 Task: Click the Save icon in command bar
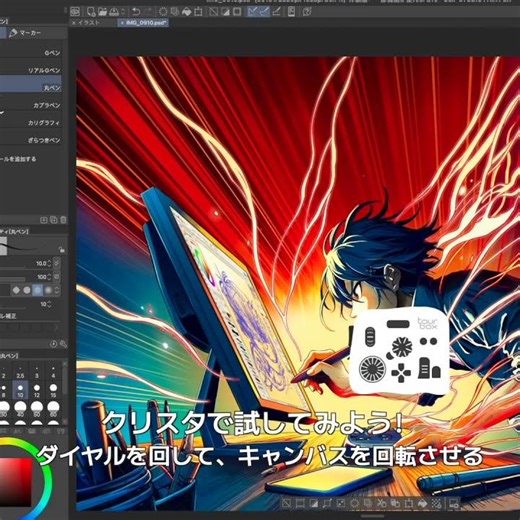[114, 12]
